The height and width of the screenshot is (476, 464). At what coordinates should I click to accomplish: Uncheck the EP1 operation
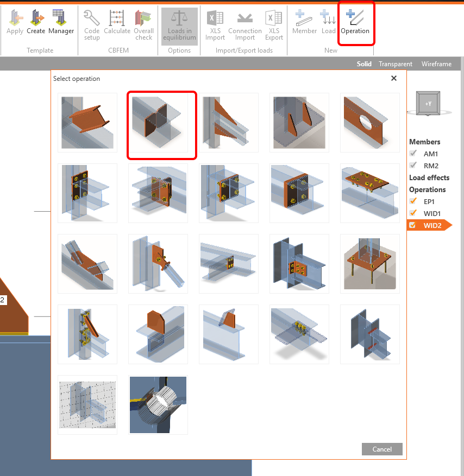[413, 201]
